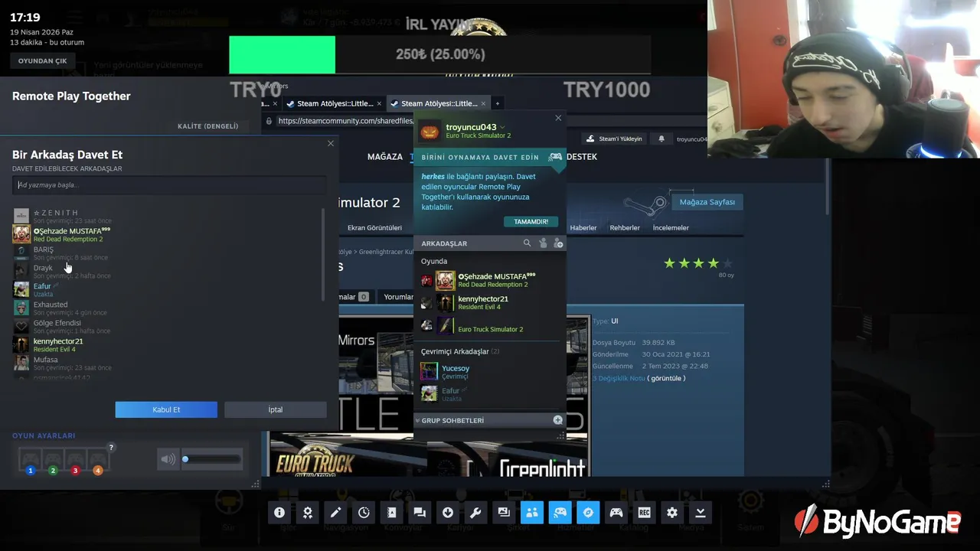Click the troyuncu043 pumpkin avatar
980x551 pixels.
pos(430,131)
